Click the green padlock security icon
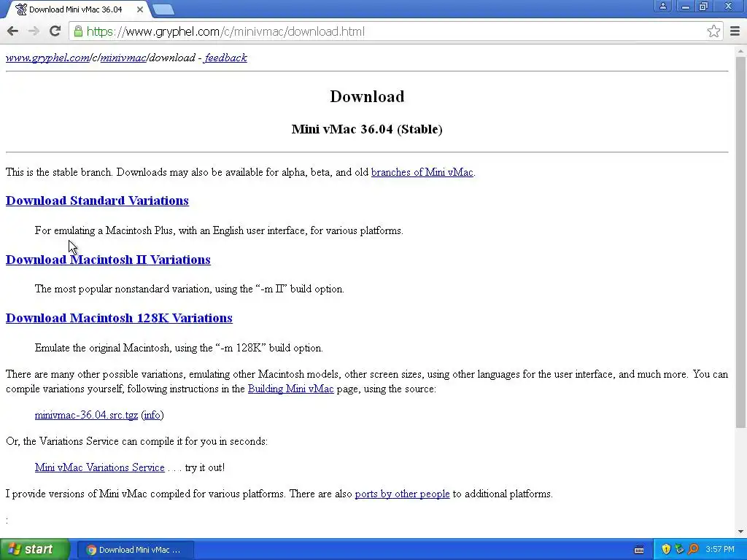 [77, 31]
